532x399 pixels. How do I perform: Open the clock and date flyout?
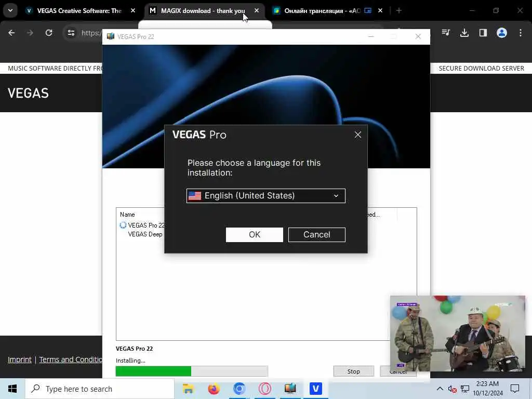point(488,389)
